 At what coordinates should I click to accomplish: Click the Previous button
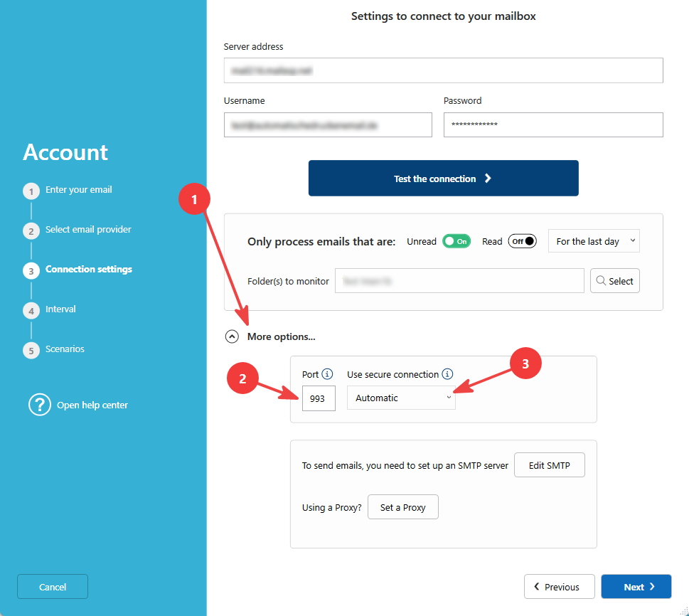tap(560, 587)
